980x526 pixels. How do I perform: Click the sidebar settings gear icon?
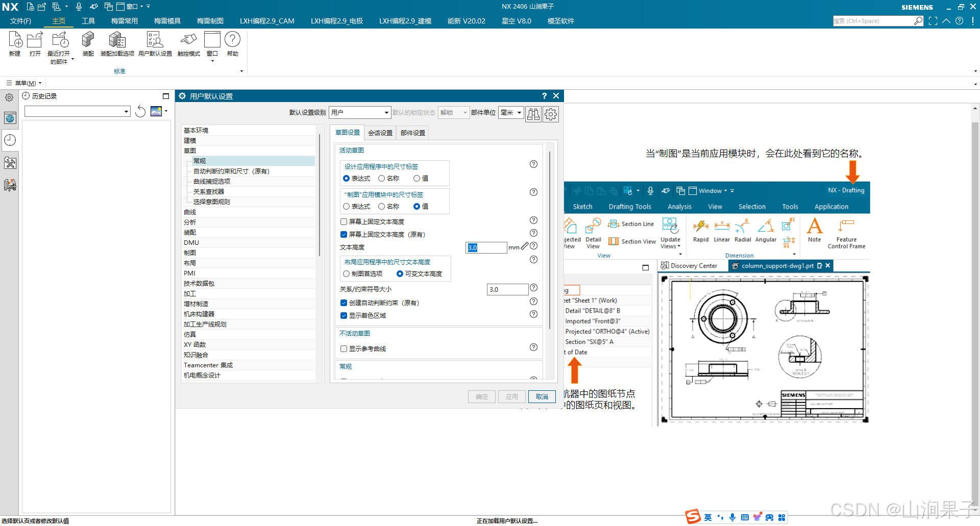pyautogui.click(x=9, y=97)
